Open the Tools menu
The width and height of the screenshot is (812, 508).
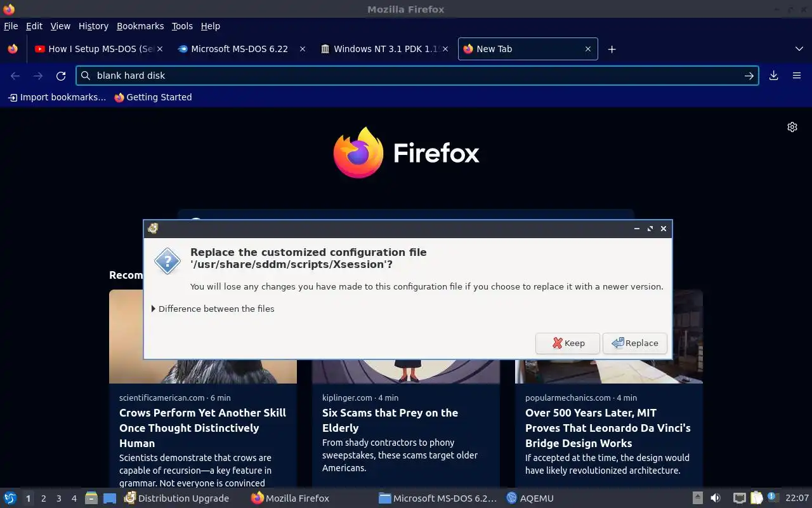tap(182, 26)
